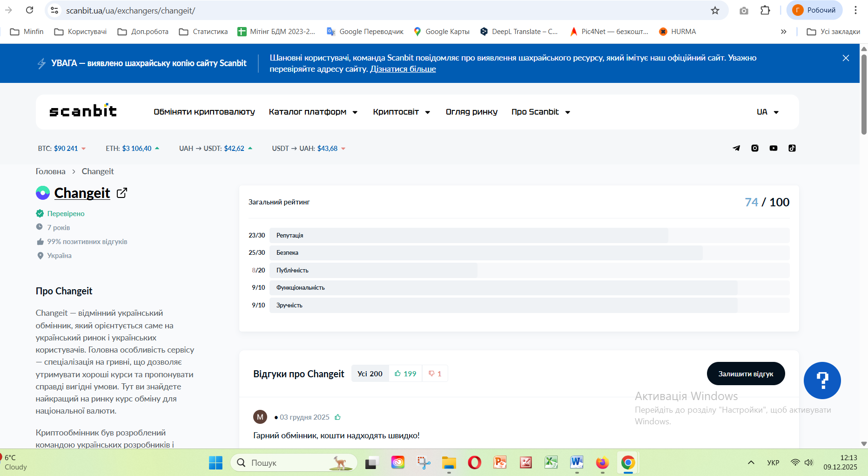Screen dimensions: 868x476
Task: View site information icon in address bar
Action: click(x=54, y=10)
